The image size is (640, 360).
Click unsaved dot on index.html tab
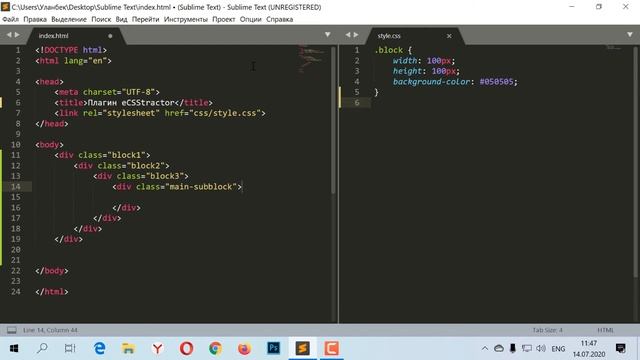[x=110, y=36]
